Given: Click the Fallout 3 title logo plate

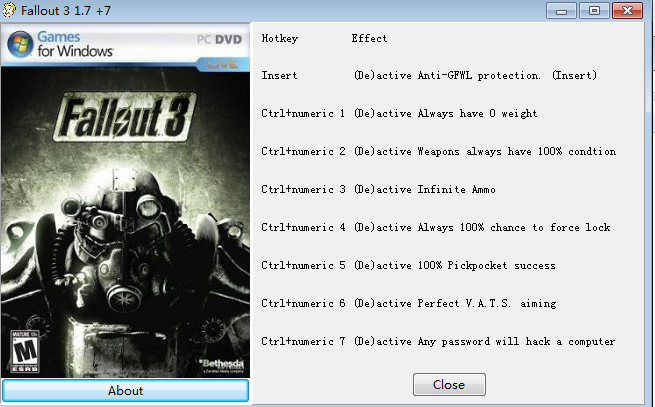Looking at the screenshot, I should [x=124, y=117].
